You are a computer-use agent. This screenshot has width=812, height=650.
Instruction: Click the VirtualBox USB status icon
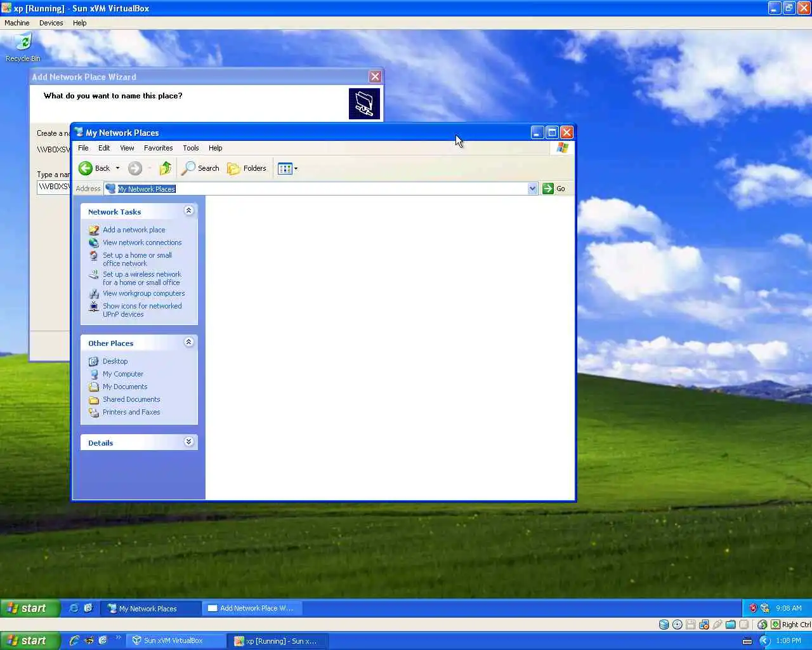(x=717, y=625)
